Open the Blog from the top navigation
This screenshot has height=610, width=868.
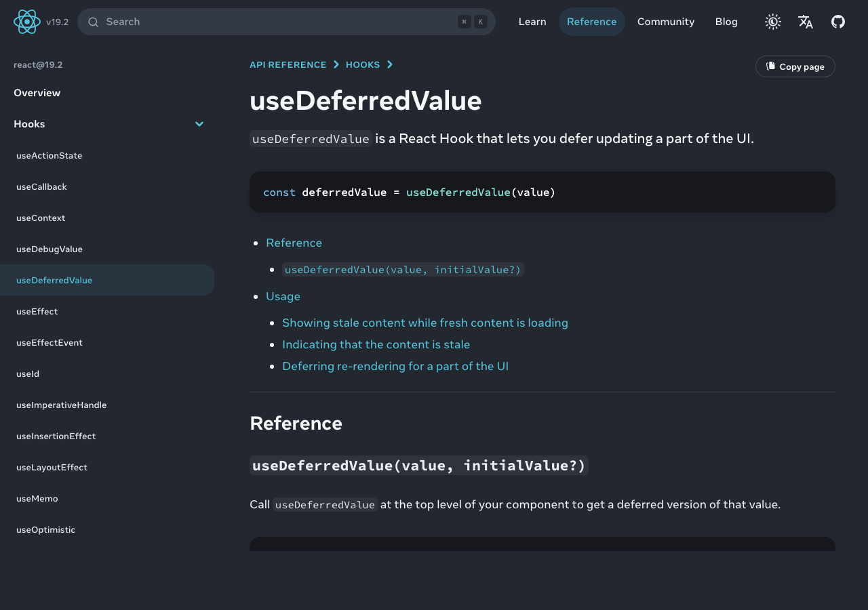[x=726, y=22]
